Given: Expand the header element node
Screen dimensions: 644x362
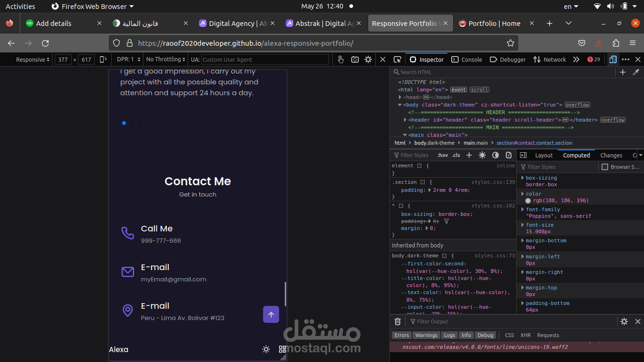Looking at the screenshot, I should coord(405,120).
